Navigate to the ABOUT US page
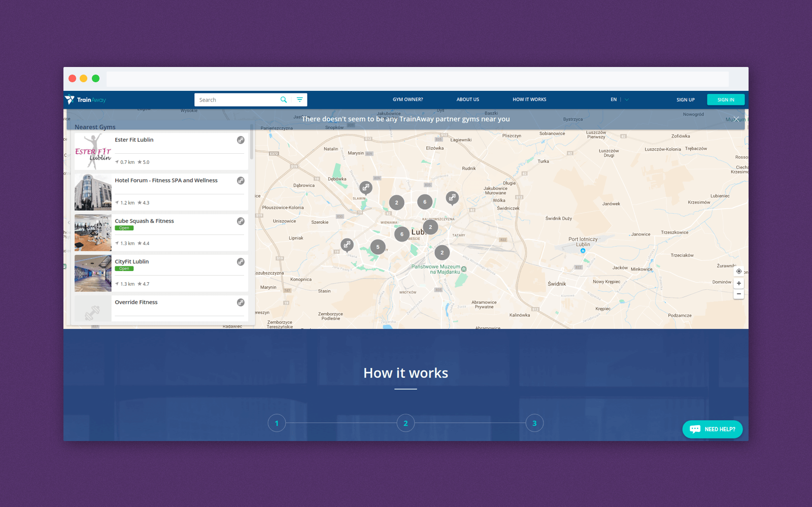 [467, 99]
